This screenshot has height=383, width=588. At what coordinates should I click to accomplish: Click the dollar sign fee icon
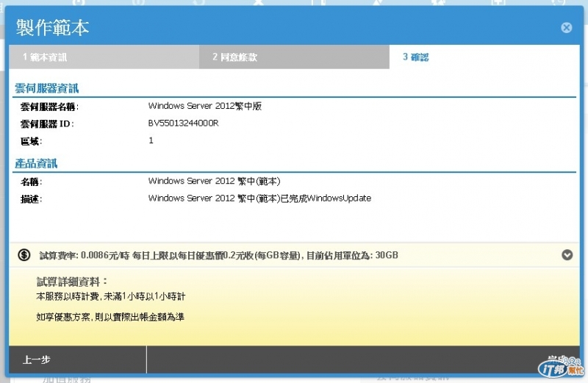(x=24, y=255)
